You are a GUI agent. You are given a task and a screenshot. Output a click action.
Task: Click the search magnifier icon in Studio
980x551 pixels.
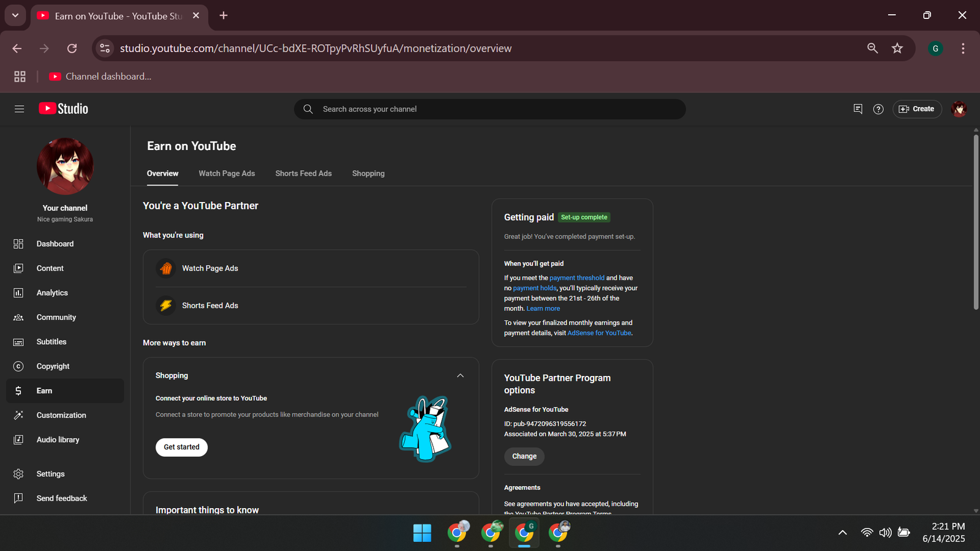point(308,109)
